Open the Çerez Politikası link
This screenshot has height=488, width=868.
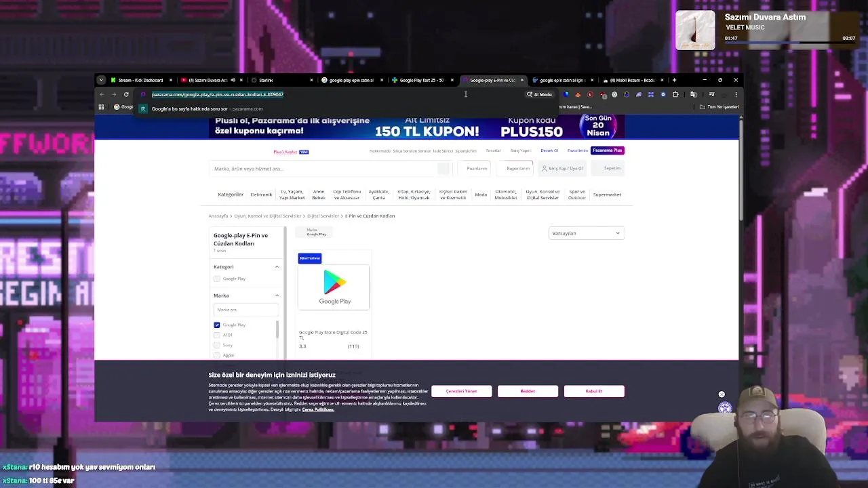(318, 409)
